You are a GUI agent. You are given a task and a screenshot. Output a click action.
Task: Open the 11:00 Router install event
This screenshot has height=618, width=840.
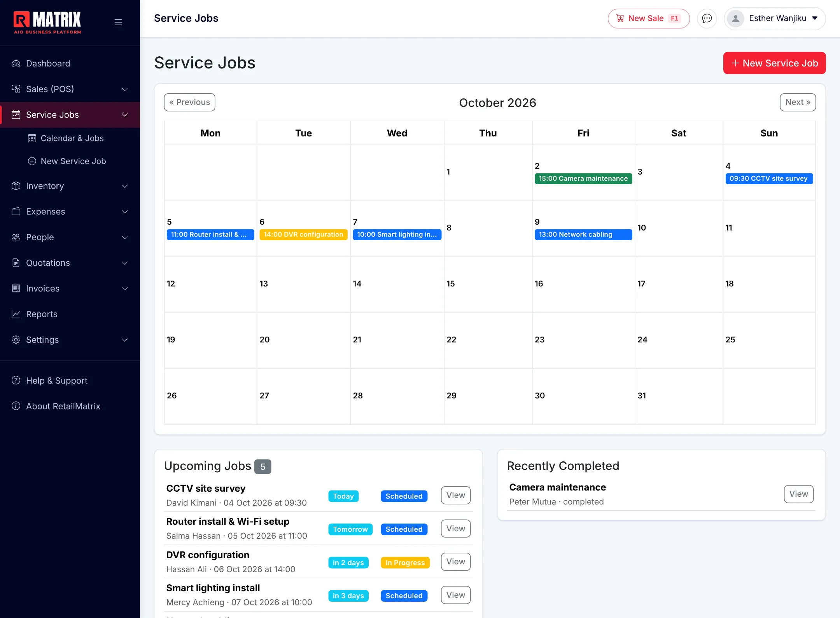(210, 234)
